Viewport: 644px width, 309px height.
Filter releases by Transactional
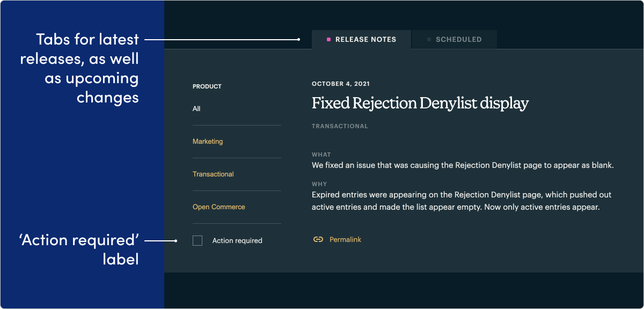click(x=213, y=174)
